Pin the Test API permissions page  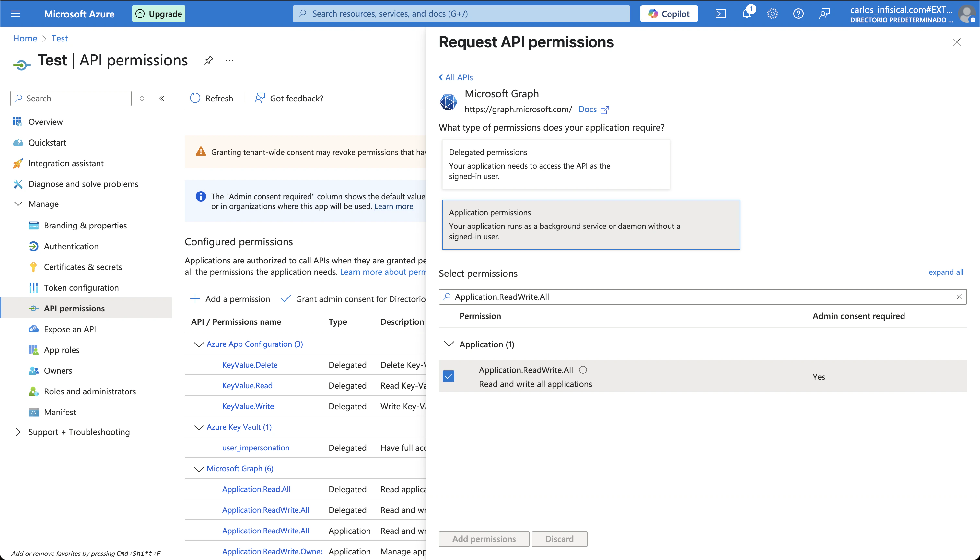[208, 60]
